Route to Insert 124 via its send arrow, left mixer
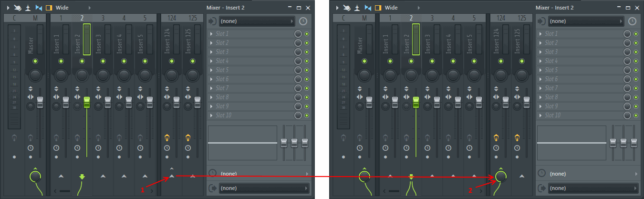The height and width of the screenshot is (199, 644). click(x=172, y=177)
